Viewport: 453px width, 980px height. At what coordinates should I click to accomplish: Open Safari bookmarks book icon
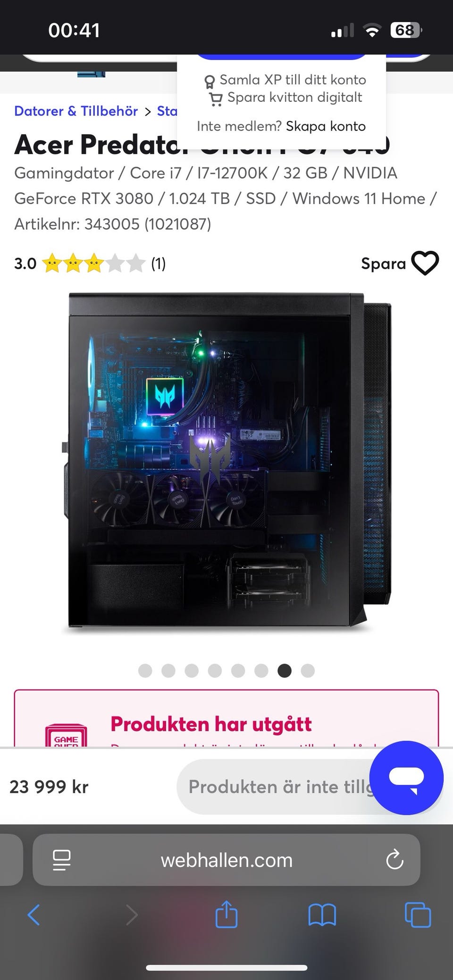coord(322,915)
